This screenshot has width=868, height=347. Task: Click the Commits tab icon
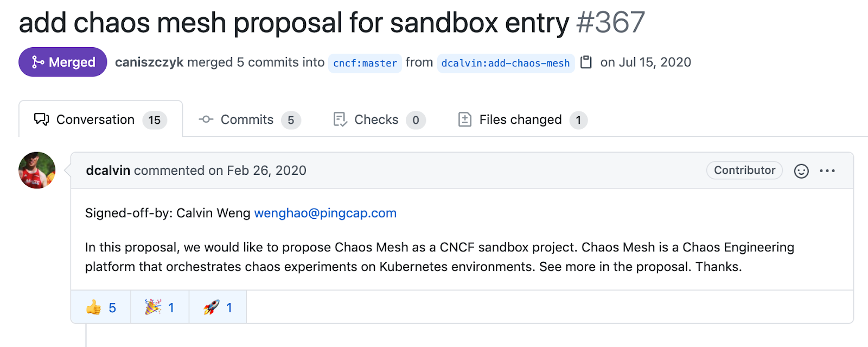click(206, 119)
